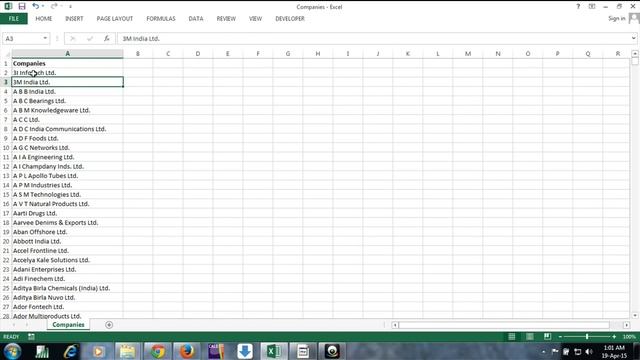The width and height of the screenshot is (640, 360).
Task: Click the 100% zoom level
Action: [629, 337]
